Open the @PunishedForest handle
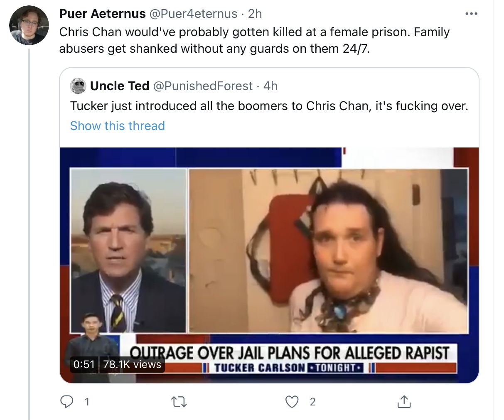Viewport: 504px width, 420px height. [x=203, y=86]
